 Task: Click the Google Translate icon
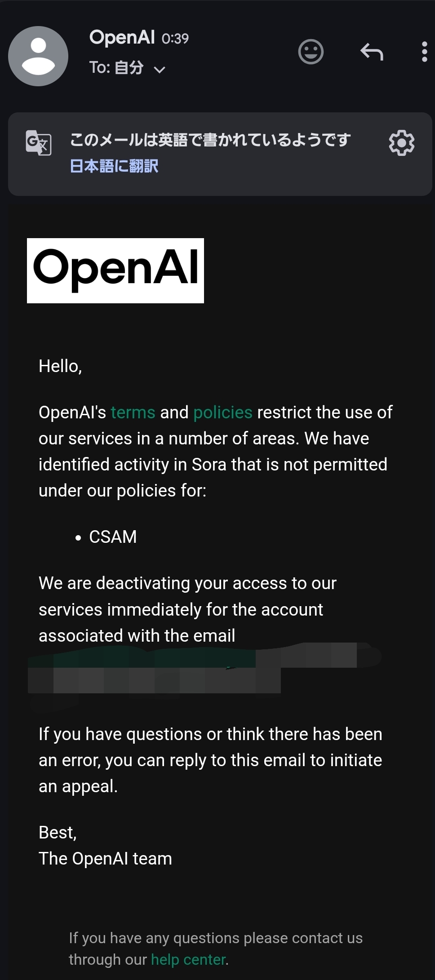tap(39, 143)
